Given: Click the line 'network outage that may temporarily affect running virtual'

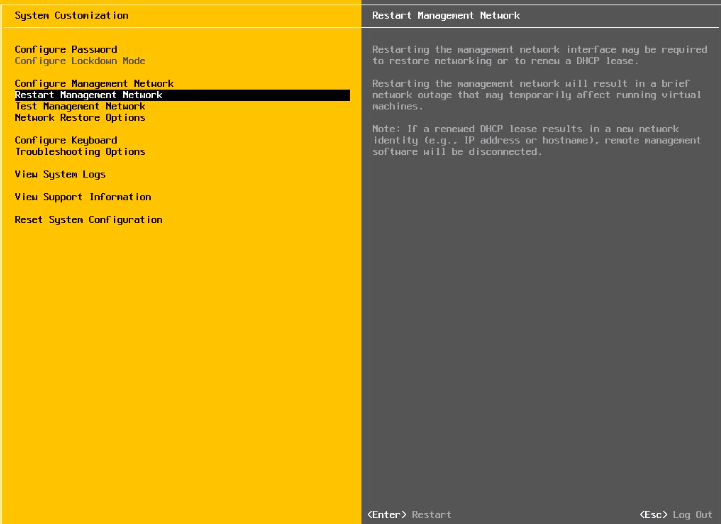Looking at the screenshot, I should click(x=537, y=95).
